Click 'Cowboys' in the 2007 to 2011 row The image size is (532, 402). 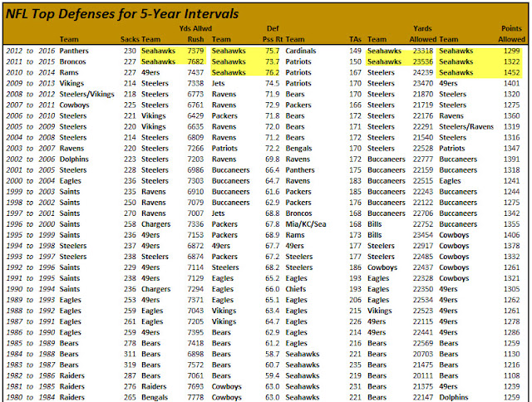tap(74, 105)
